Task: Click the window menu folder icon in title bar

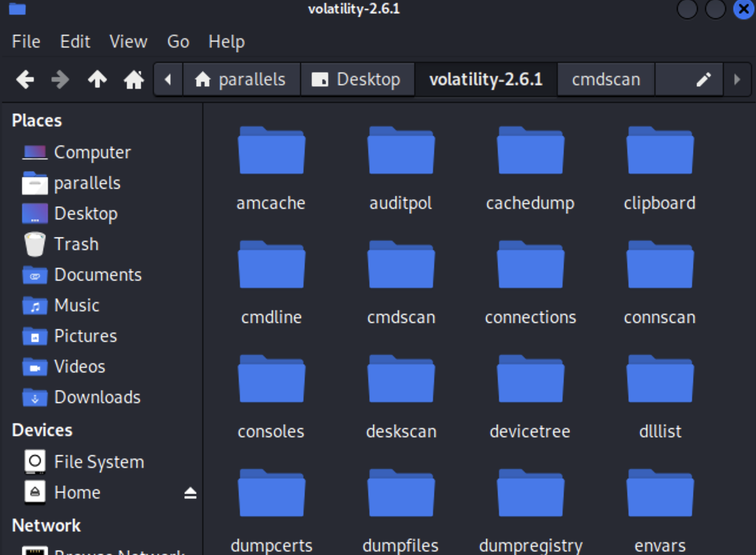Action: (17, 9)
